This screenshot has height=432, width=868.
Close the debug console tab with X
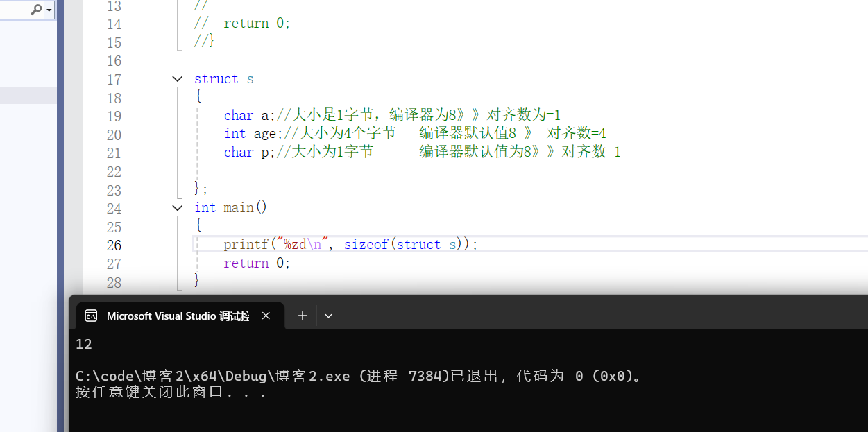click(266, 316)
